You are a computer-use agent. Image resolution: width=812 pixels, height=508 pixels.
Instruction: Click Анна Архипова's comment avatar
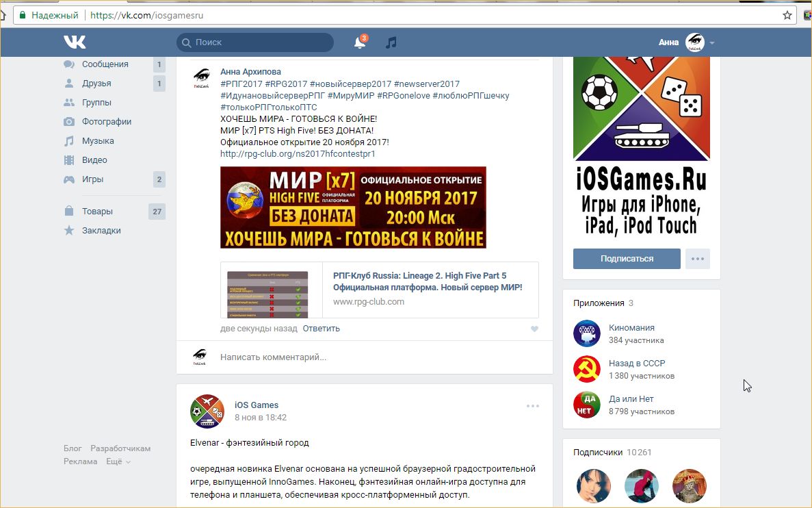(x=201, y=78)
